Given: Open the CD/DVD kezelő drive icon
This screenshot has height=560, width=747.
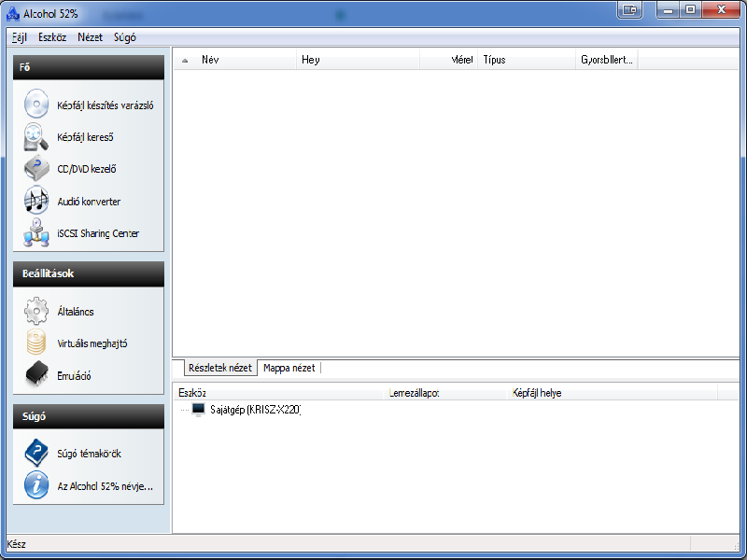Looking at the screenshot, I should click(x=36, y=169).
